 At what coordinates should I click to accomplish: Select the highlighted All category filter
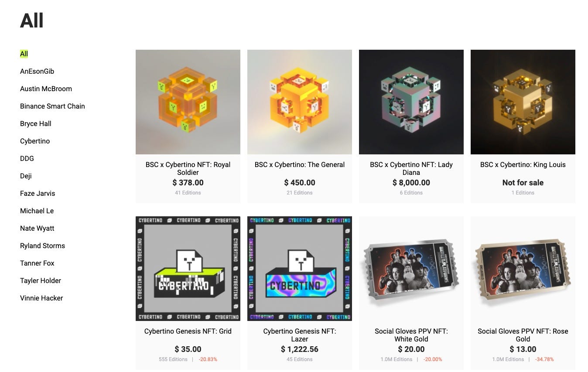click(x=24, y=54)
